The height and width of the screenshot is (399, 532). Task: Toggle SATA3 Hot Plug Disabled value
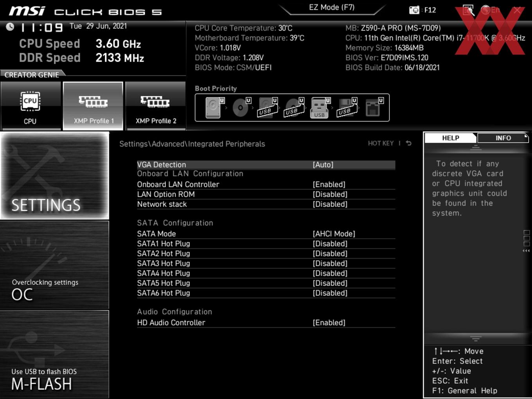pos(330,263)
